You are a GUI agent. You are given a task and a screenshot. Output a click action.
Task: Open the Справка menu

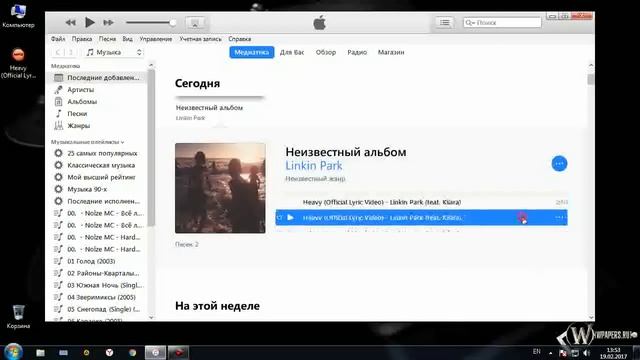coord(240,39)
